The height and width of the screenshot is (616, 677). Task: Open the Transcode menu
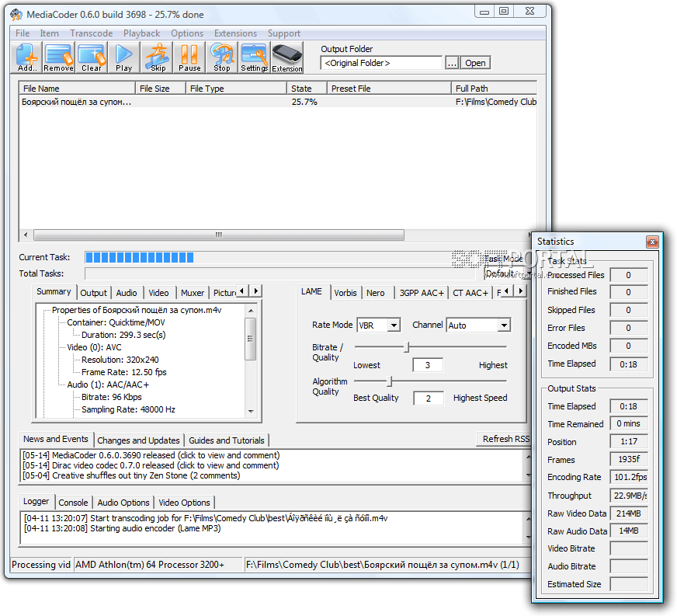coord(91,33)
